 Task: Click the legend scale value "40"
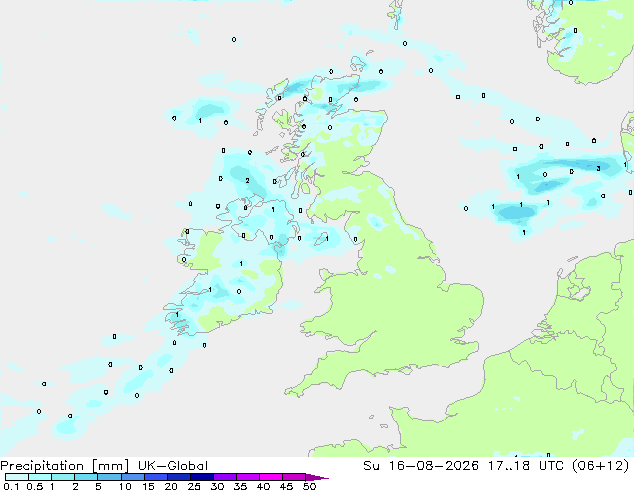[x=263, y=486]
